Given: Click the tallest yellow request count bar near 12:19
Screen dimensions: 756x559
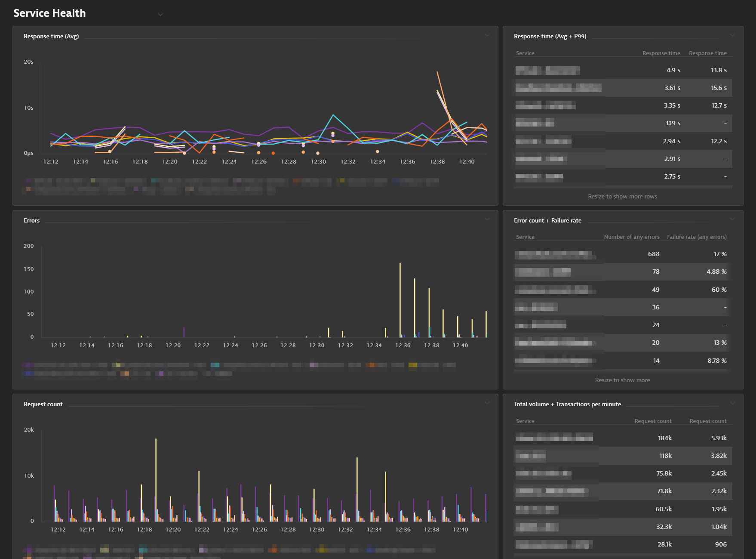Looking at the screenshot, I should [156, 480].
